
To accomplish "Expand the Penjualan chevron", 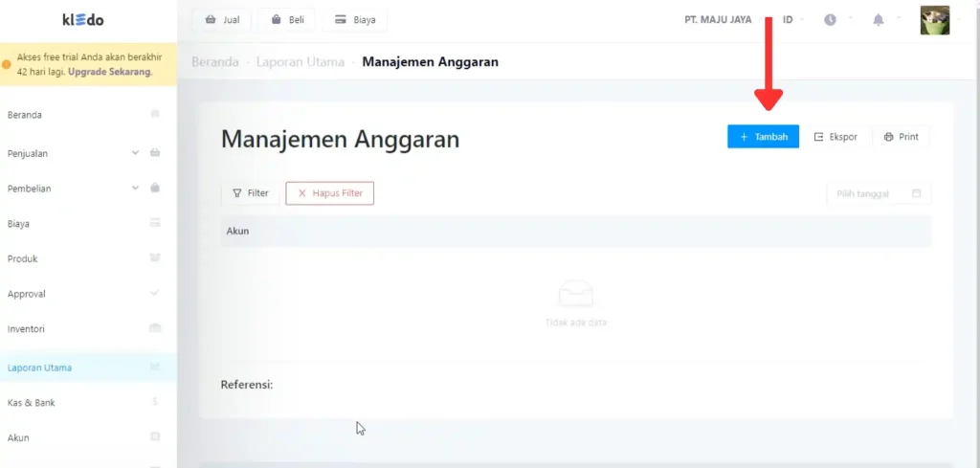I will [135, 152].
